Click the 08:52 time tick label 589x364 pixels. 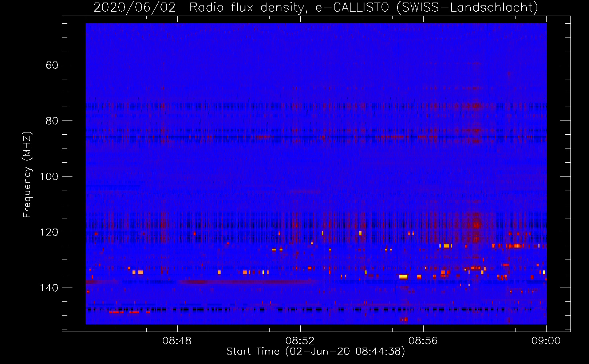click(x=300, y=341)
